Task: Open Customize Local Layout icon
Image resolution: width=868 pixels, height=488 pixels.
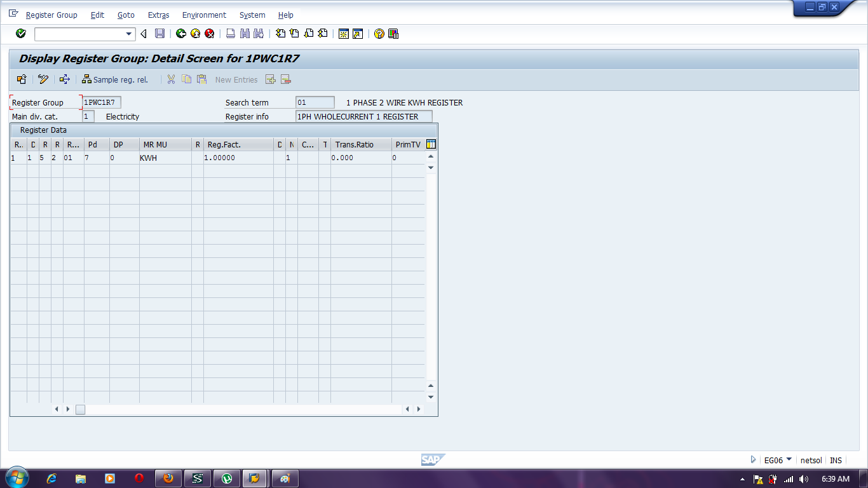Action: [x=393, y=34]
